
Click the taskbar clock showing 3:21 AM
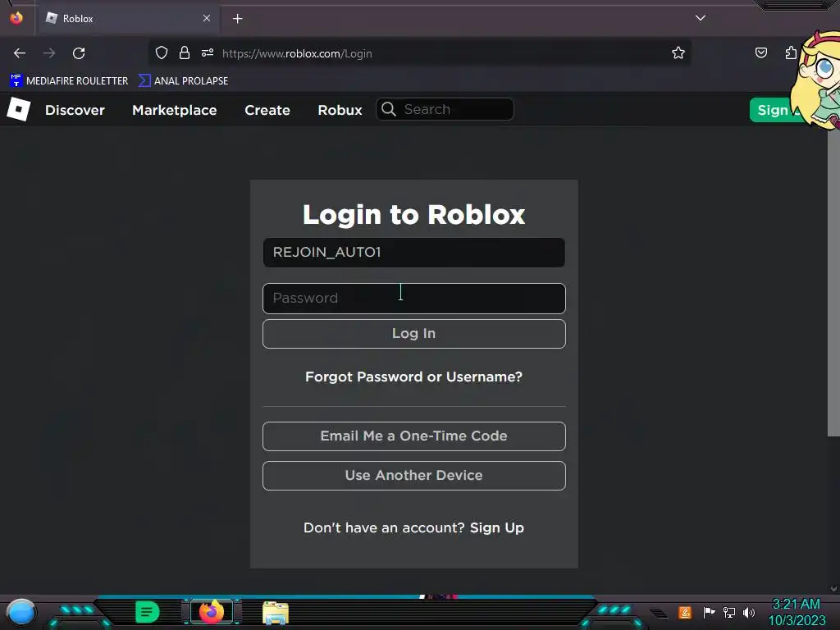[x=797, y=612]
